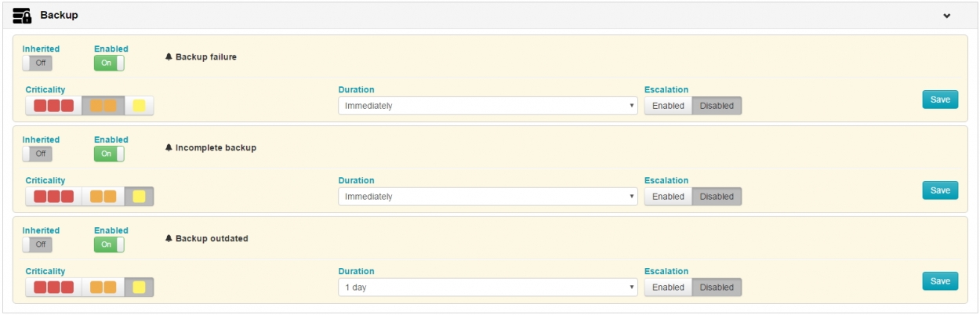Viewport: 980px width, 315px height.
Task: Click the bell icon beside Backup failure
Action: pos(169,57)
